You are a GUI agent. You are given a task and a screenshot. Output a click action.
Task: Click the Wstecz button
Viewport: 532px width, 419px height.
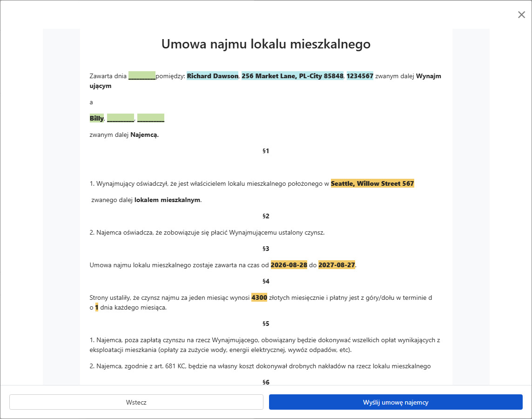pos(136,402)
